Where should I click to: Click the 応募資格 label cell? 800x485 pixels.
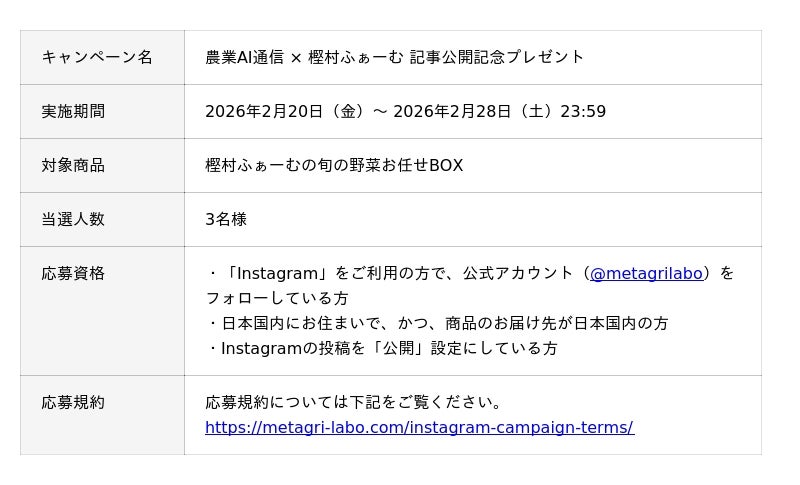73,273
